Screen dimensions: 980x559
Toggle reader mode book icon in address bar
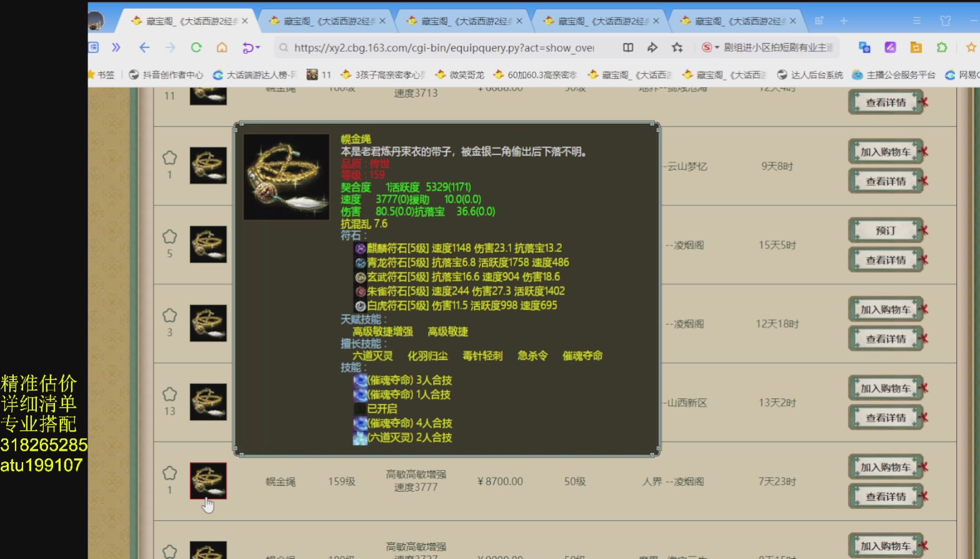(628, 48)
